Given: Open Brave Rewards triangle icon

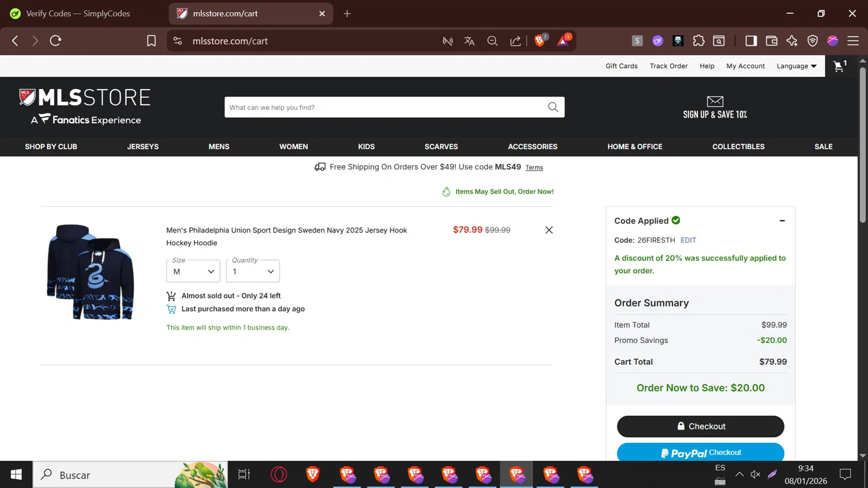Looking at the screenshot, I should (x=564, y=40).
